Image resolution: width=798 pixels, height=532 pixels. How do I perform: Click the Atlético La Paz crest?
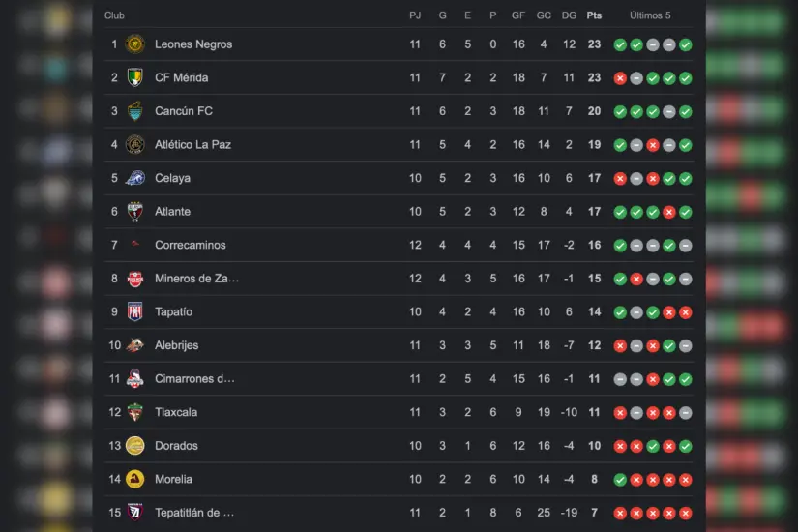pyautogui.click(x=134, y=145)
